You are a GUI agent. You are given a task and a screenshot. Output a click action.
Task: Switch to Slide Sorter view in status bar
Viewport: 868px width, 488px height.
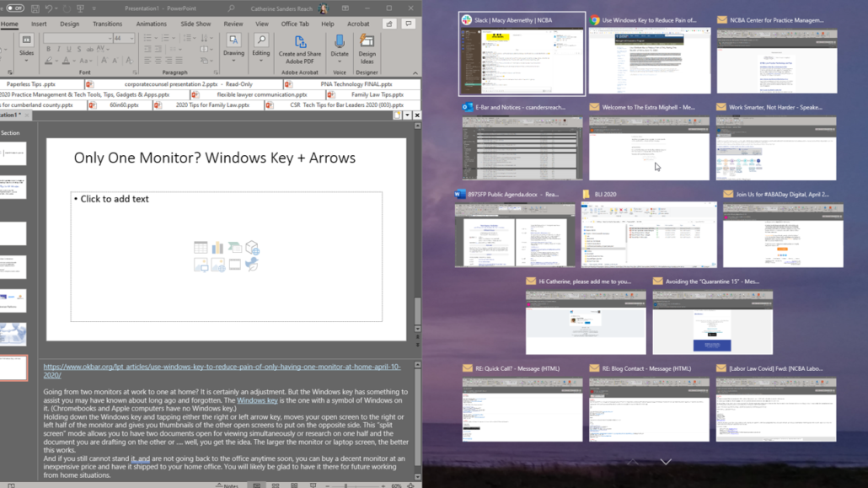tap(275, 485)
